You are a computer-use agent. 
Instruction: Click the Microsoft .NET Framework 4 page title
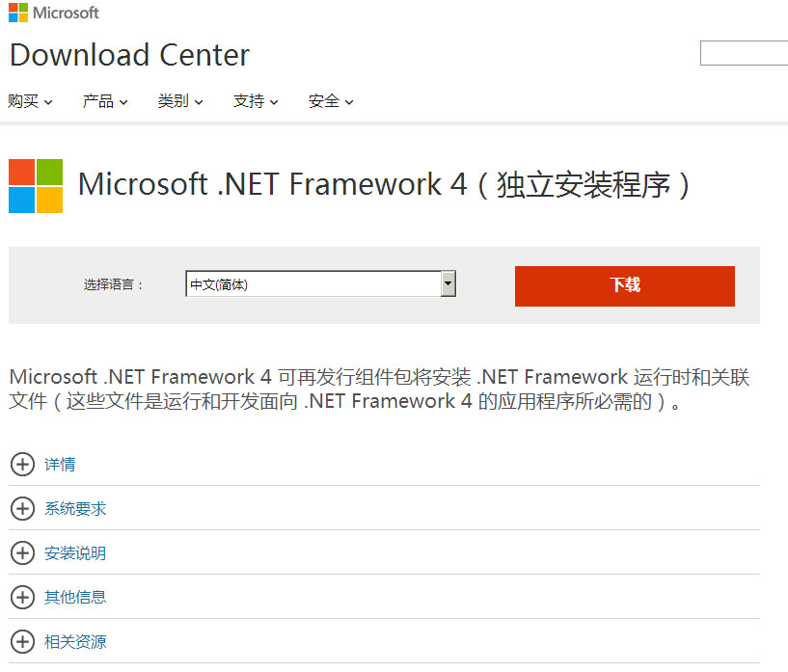(384, 184)
